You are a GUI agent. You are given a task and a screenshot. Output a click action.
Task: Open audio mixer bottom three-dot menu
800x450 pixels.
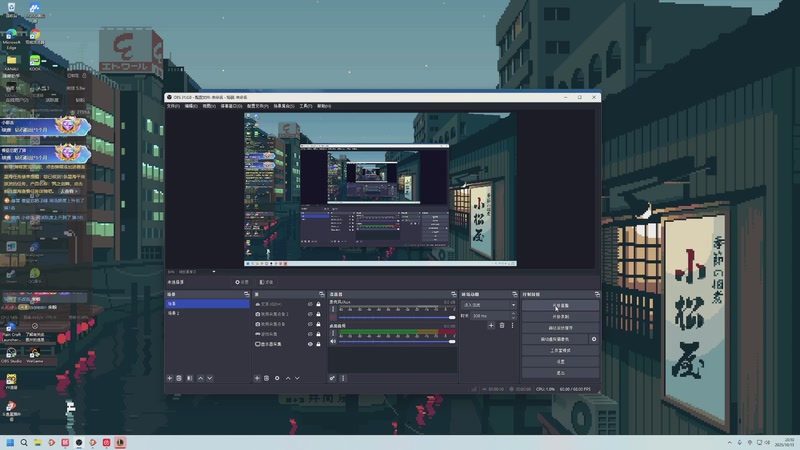(x=343, y=378)
